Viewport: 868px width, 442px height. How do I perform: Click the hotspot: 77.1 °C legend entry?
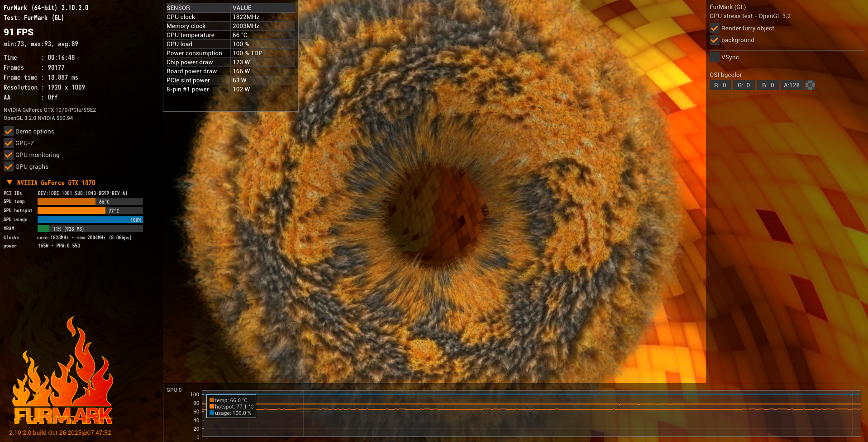coord(231,407)
